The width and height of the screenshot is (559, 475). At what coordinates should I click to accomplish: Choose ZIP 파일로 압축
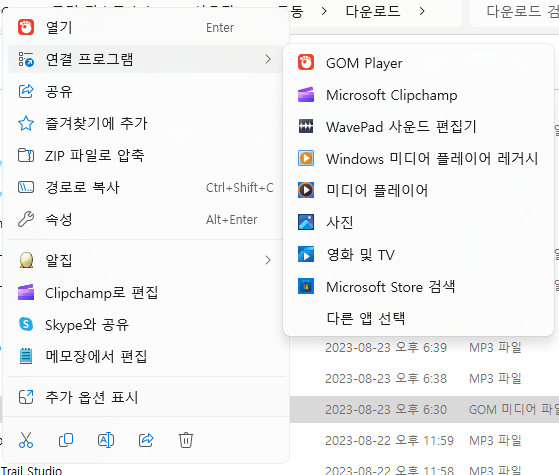[94, 155]
